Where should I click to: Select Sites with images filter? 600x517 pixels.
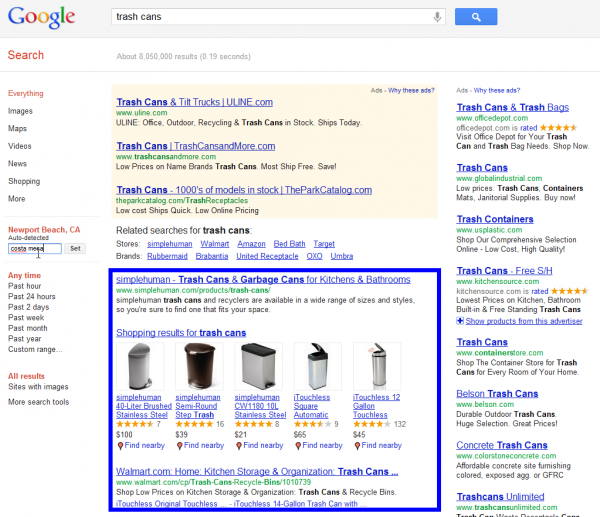coord(38,387)
